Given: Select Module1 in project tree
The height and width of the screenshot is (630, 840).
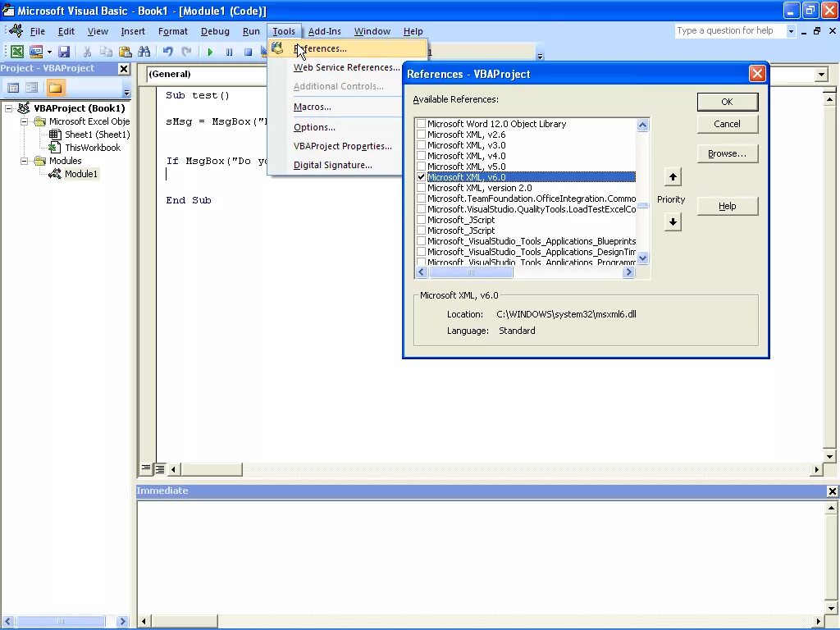Looking at the screenshot, I should click(x=81, y=174).
